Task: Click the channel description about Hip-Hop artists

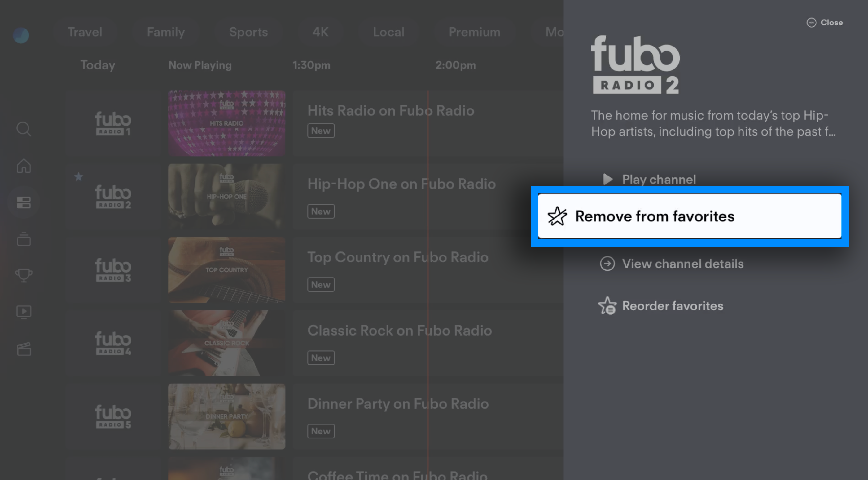Action: coord(713,123)
